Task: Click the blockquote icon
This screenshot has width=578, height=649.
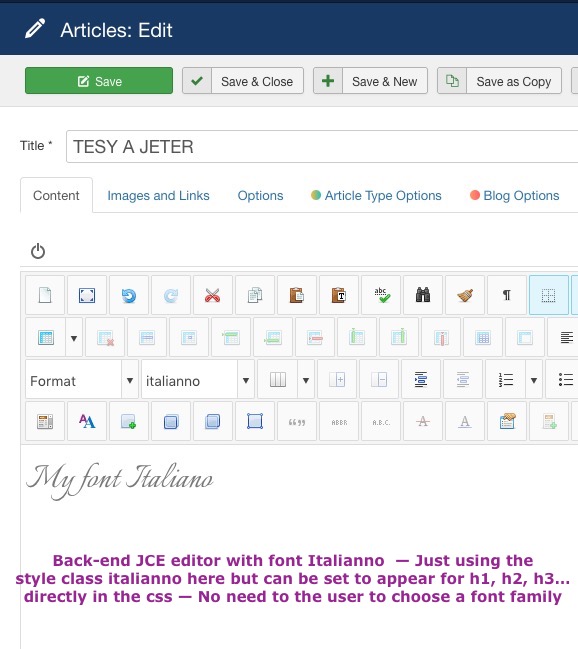Action: (x=297, y=421)
